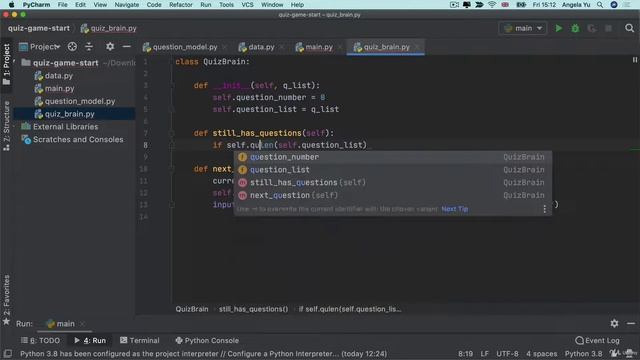Open the Structure side tool window
This screenshot has width=640, height=360.
[x=6, y=126]
